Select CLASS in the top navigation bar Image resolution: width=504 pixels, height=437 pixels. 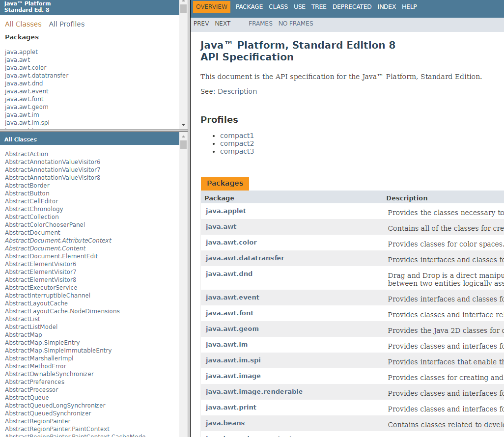279,7
